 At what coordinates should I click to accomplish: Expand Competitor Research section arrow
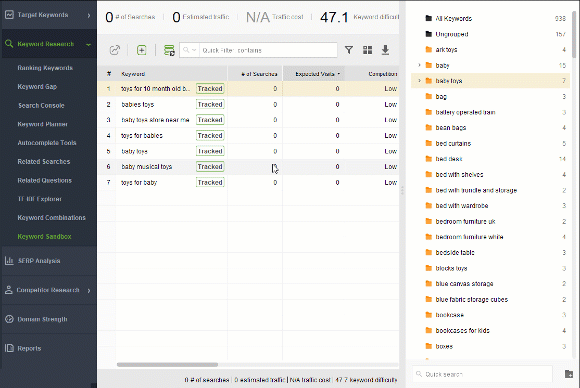click(89, 290)
